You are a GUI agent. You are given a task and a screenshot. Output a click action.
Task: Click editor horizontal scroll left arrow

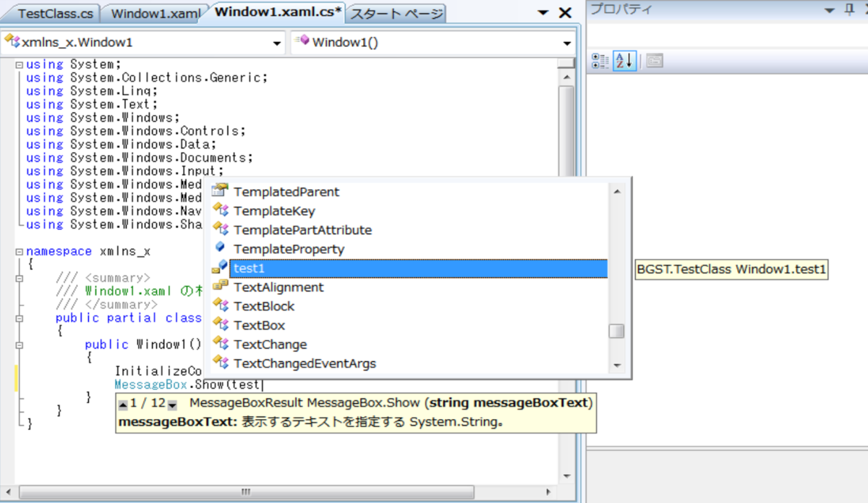(x=8, y=493)
